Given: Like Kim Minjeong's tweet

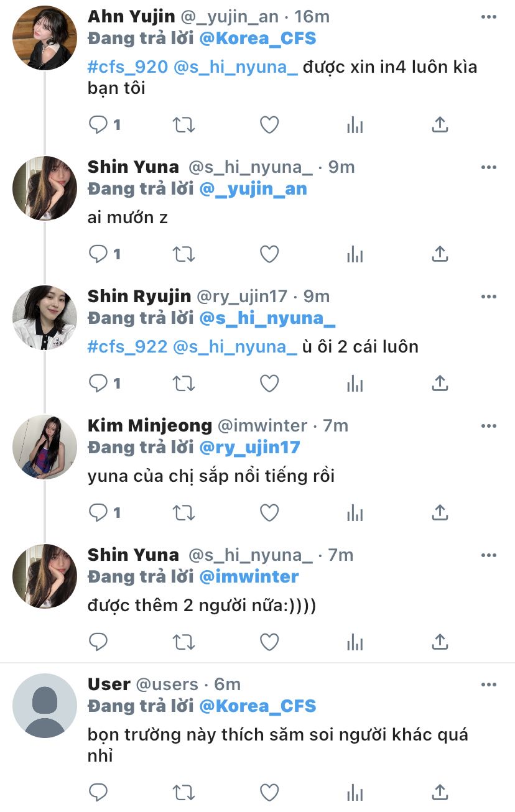Looking at the screenshot, I should click(269, 513).
